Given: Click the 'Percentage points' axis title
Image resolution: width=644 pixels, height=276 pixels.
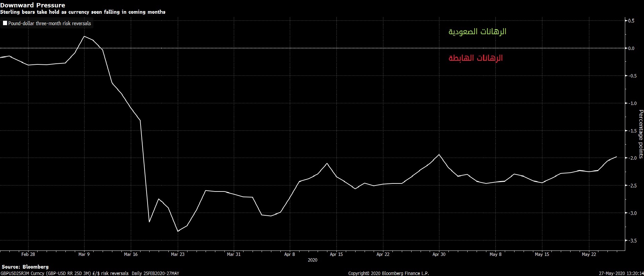Looking at the screenshot, I should coord(641,134).
